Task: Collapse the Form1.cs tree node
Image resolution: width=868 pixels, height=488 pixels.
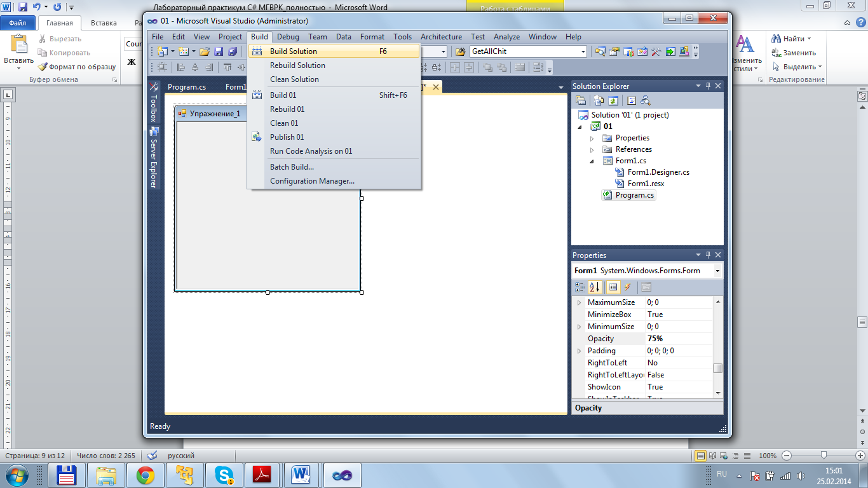Action: pos(592,161)
